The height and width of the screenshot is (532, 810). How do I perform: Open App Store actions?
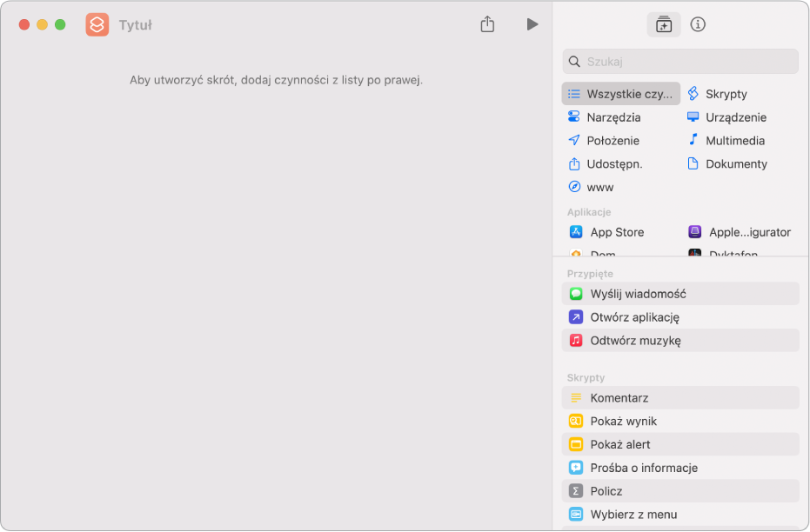[617, 232]
